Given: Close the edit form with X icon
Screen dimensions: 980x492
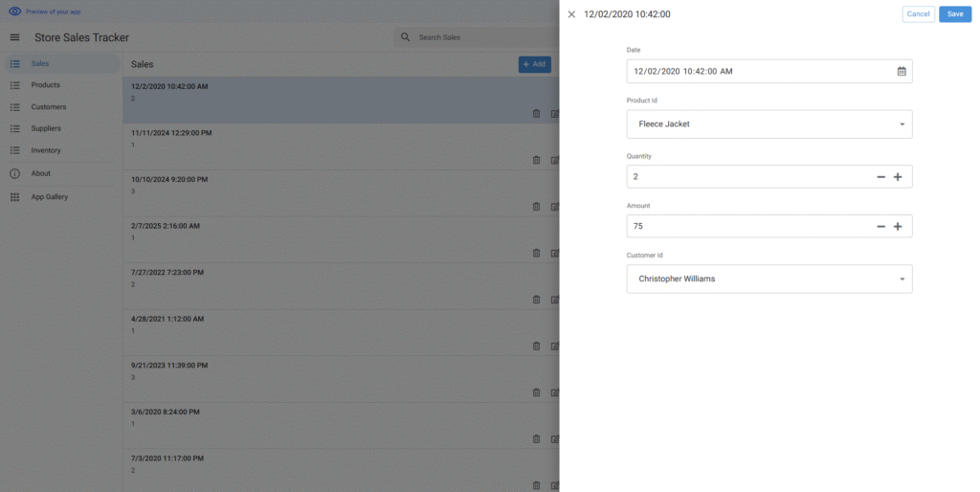Looking at the screenshot, I should [571, 14].
